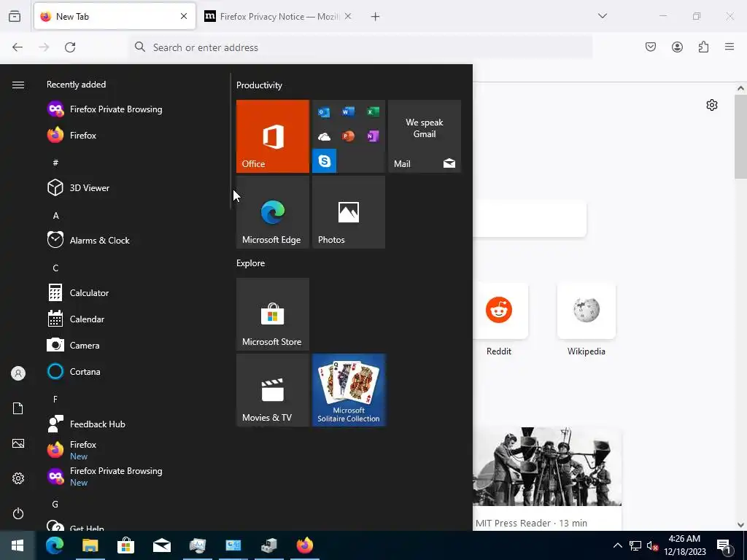Open Settings gear in Start sidebar

(18, 478)
